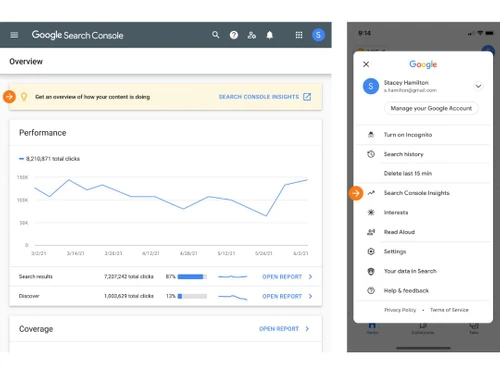This screenshot has width=500, height=375.
Task: Click the S avatar in phone account menu
Action: click(371, 86)
